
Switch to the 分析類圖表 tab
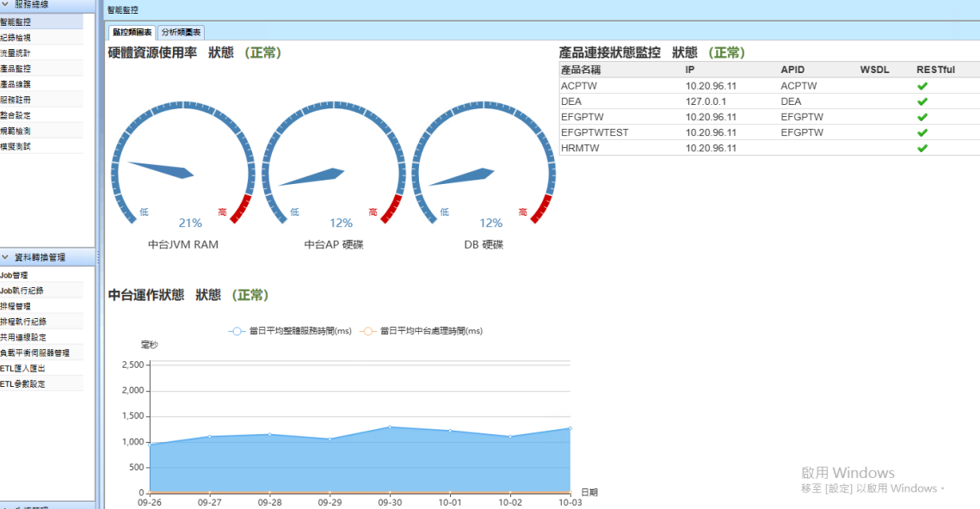[181, 33]
